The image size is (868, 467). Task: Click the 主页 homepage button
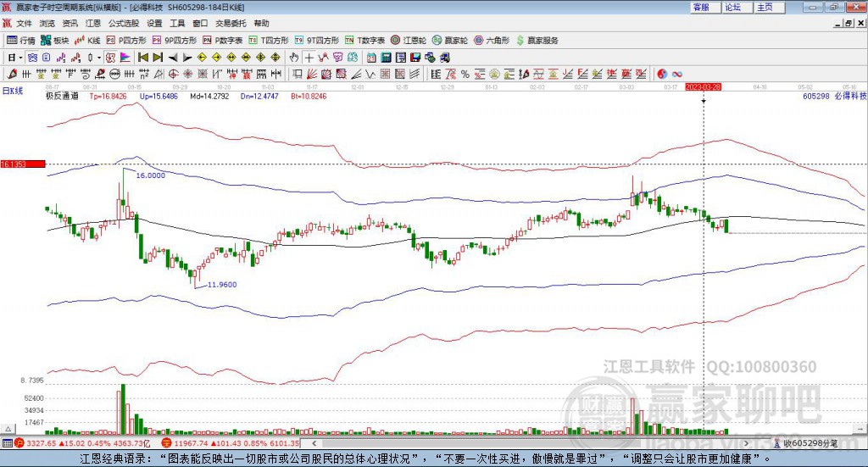[770, 7]
